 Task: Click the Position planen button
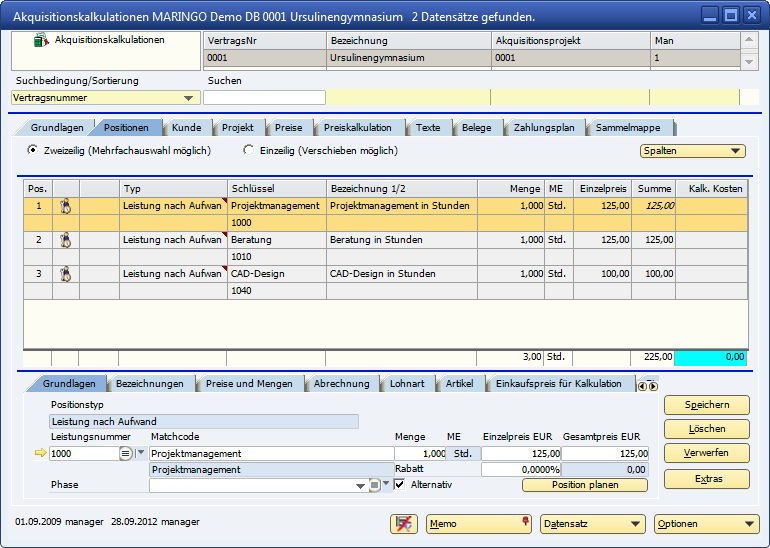click(x=584, y=485)
